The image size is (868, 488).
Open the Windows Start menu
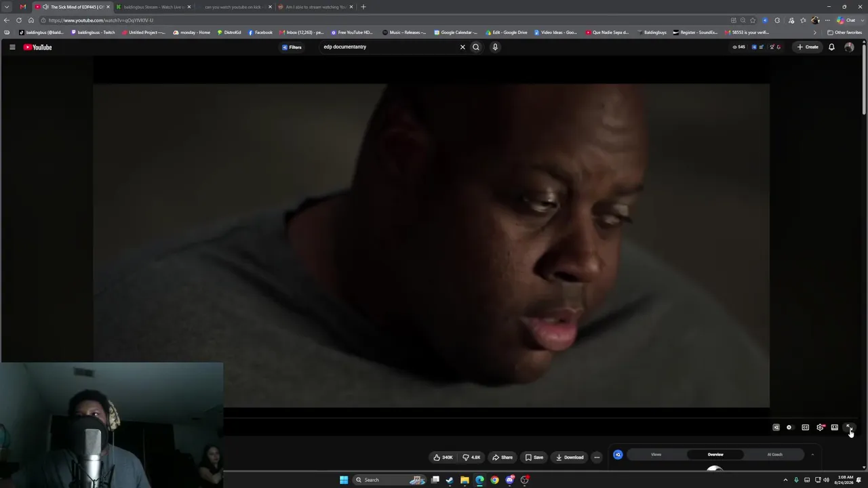344,480
